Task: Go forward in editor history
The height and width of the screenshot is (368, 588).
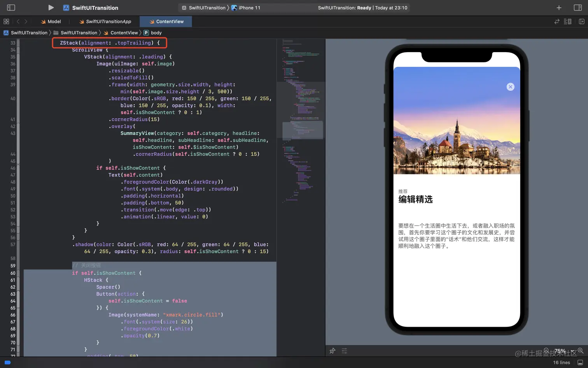Action: [26, 21]
